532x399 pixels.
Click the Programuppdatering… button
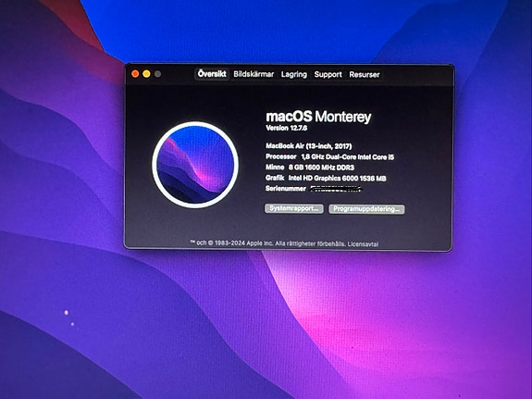366,209
